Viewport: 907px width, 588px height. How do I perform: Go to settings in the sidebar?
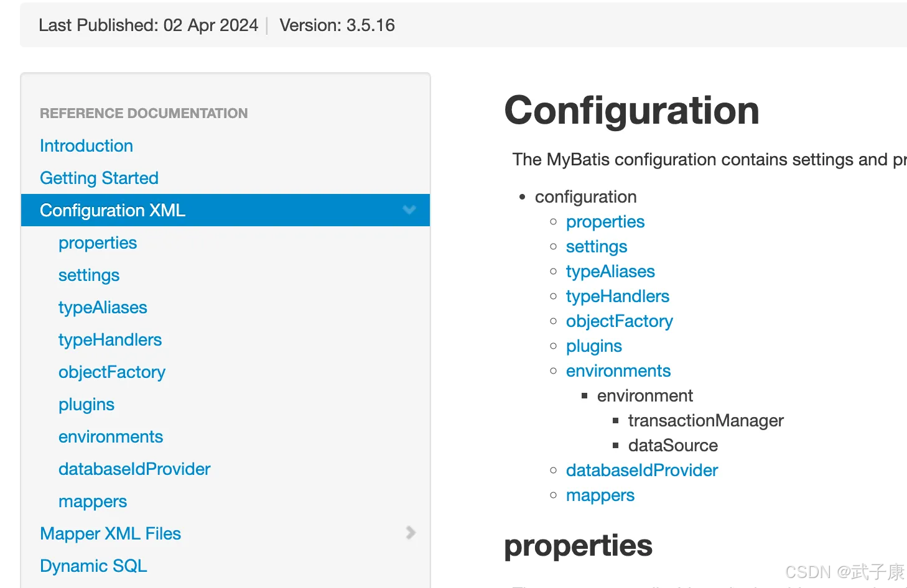(x=89, y=275)
